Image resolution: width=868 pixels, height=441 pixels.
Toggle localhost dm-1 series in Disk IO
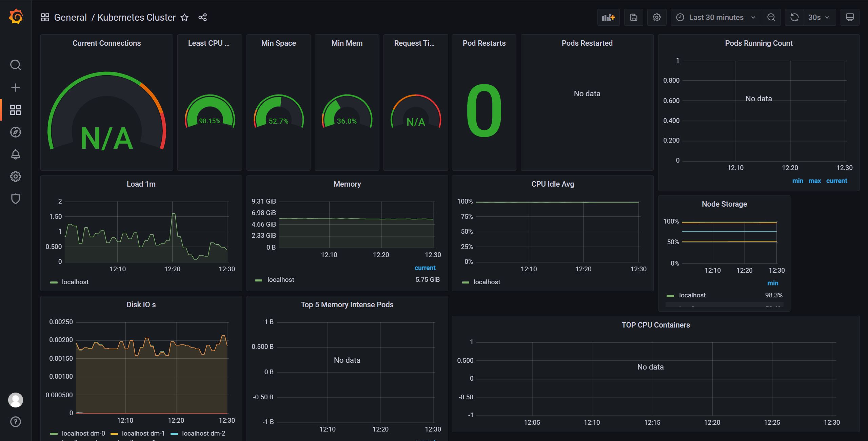click(143, 433)
